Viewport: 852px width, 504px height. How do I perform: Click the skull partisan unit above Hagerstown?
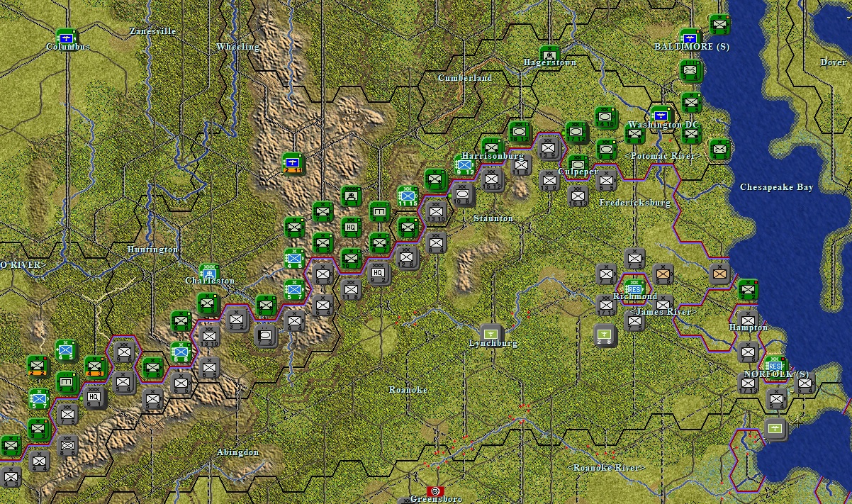[x=549, y=55]
